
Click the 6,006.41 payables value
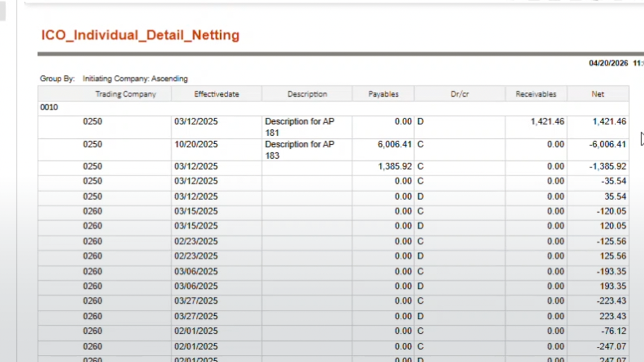(x=395, y=144)
